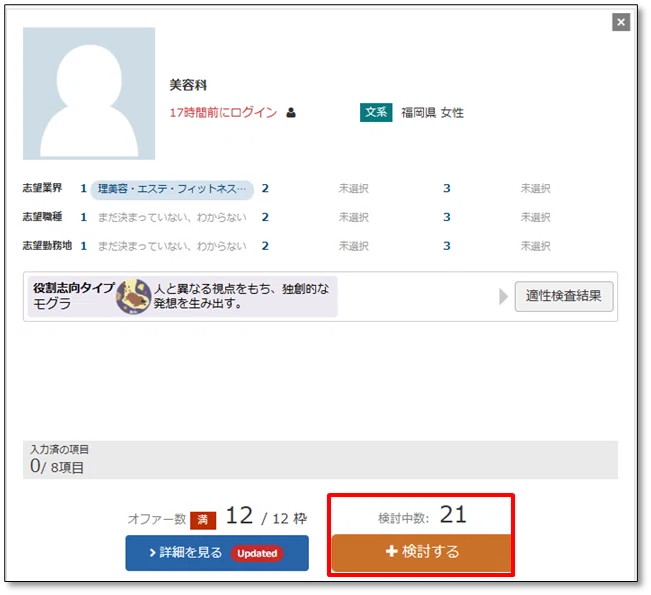
Task: Click the 詳細を見る button
Action: click(217, 553)
